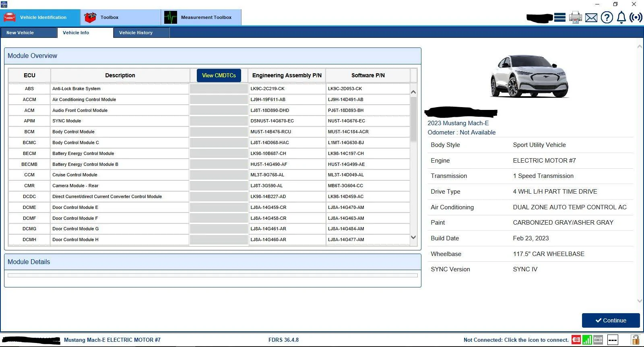Click the module table scrollbar thumb
This screenshot has height=347, width=644.
pos(413,119)
